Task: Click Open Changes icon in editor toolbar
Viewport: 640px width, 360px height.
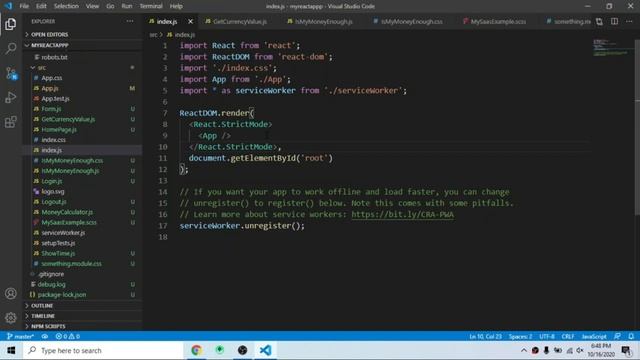Action: (599, 21)
